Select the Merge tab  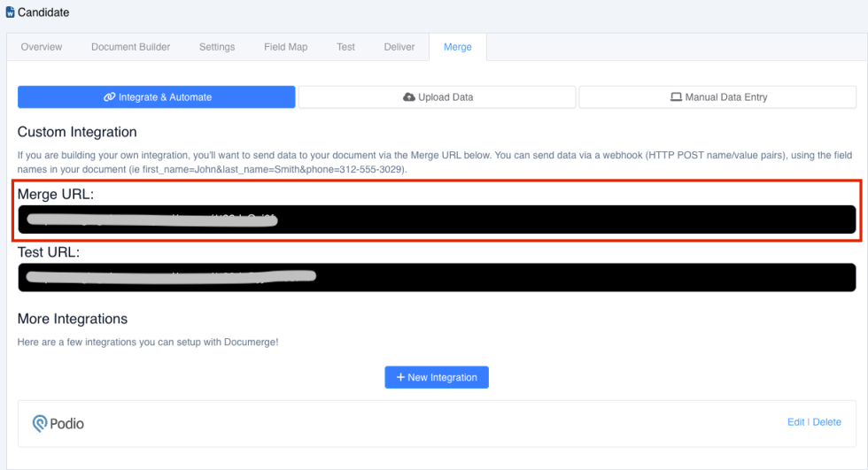458,47
